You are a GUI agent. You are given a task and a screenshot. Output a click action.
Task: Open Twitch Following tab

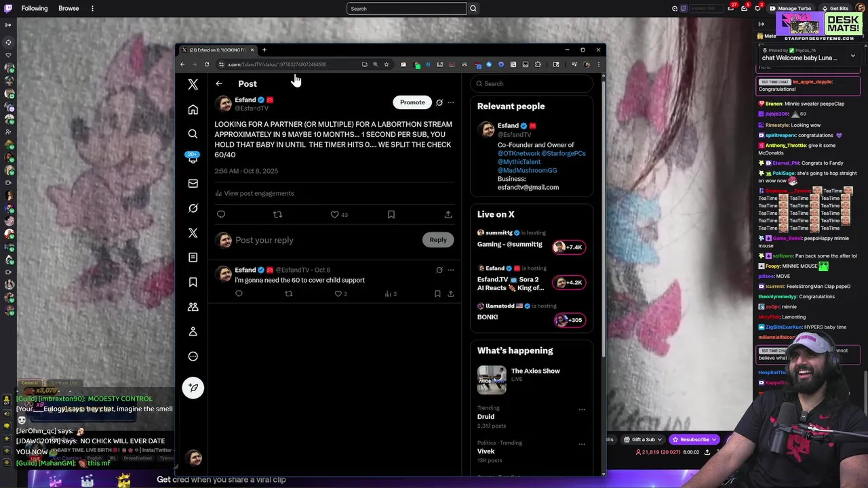35,8
